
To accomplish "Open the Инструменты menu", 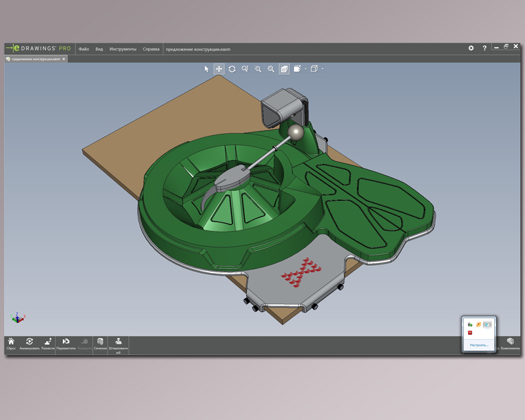I will (x=123, y=49).
